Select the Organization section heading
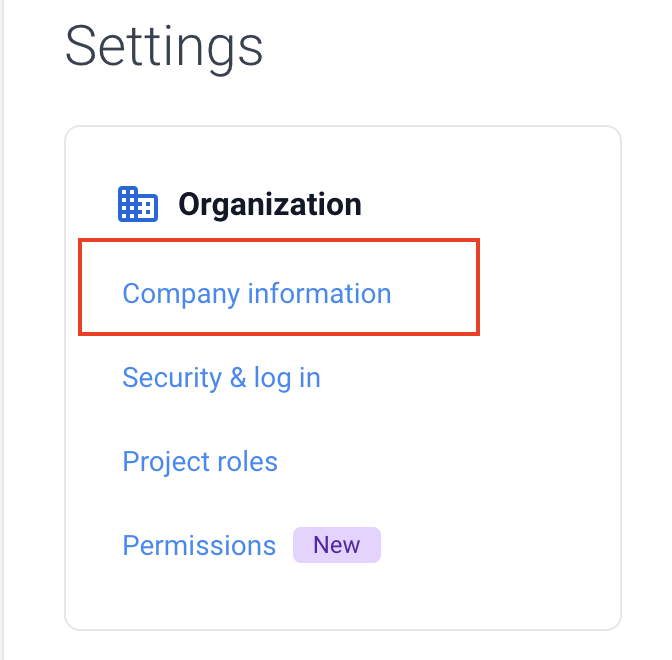 pyautogui.click(x=270, y=204)
